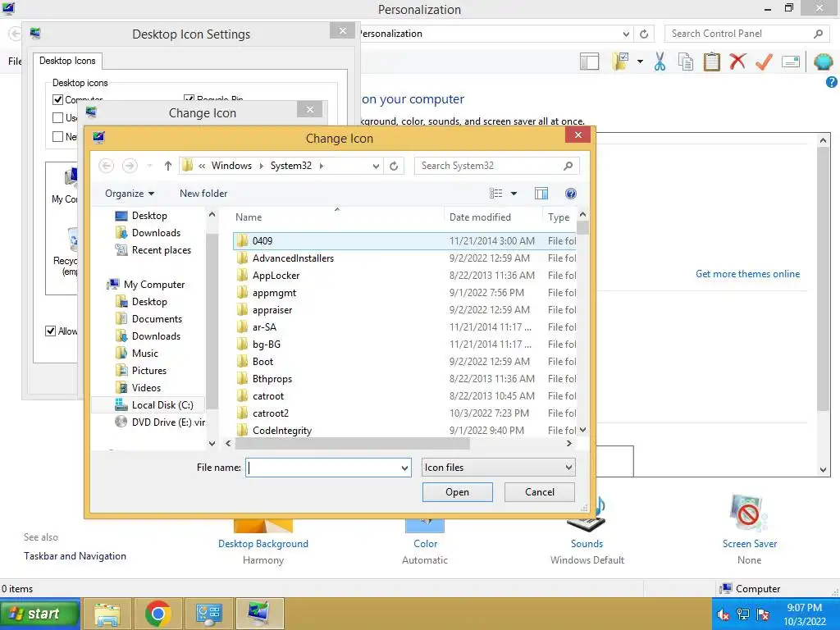Click the network tray icon
The image size is (840, 630).
point(742,614)
